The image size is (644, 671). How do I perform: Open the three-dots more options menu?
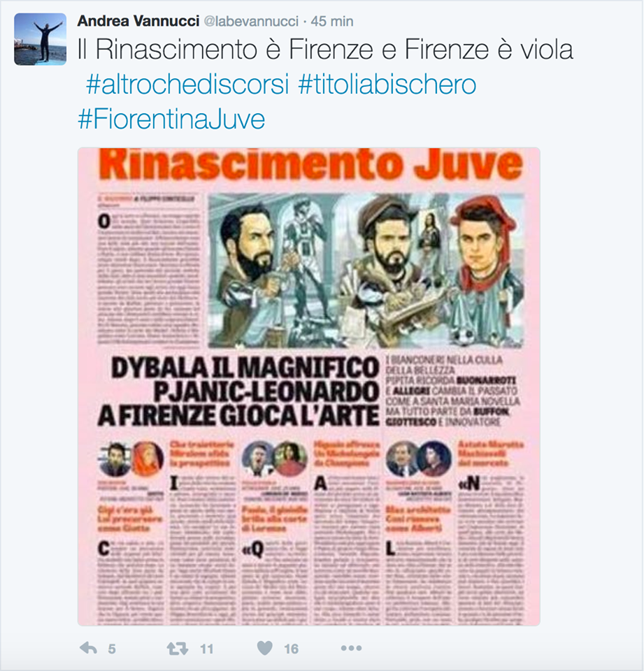pos(351,649)
